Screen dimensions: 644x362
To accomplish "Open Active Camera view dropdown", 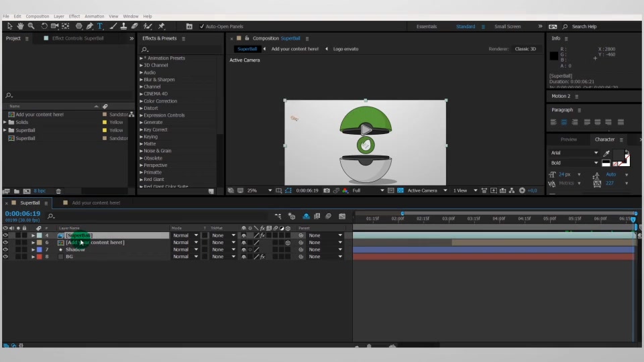I will tap(427, 190).
